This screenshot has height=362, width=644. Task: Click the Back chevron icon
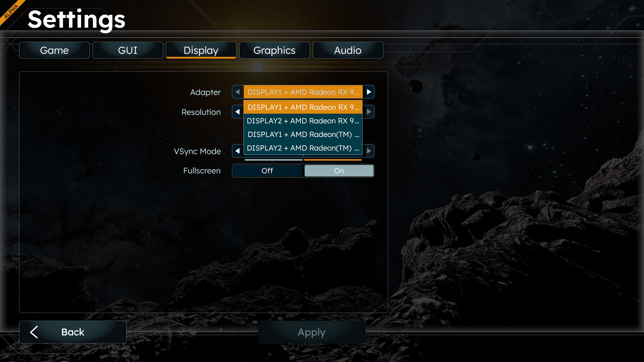34,332
